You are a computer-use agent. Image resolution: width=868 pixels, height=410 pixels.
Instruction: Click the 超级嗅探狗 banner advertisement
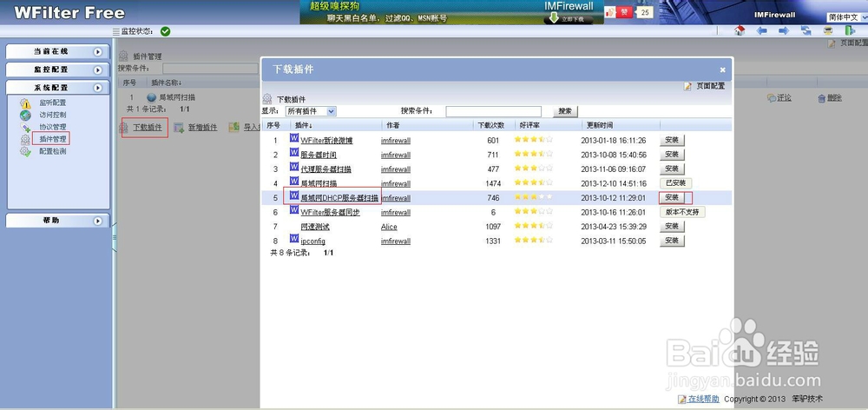pos(451,12)
